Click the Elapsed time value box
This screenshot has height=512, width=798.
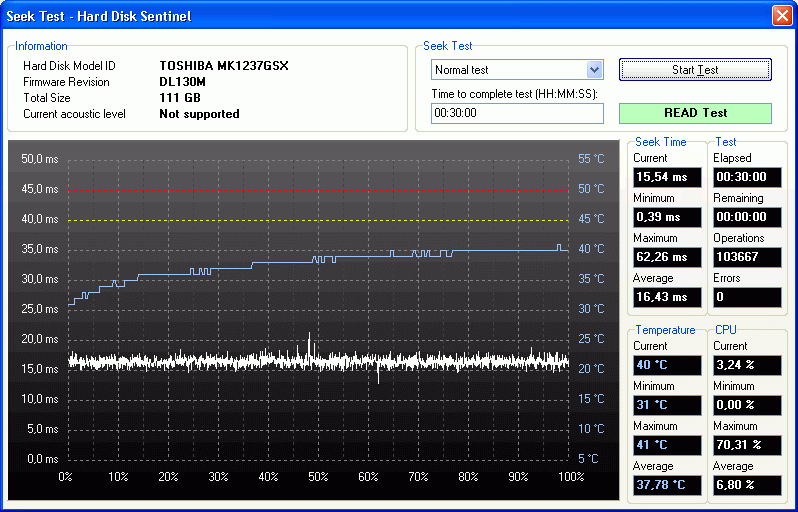[x=747, y=177]
